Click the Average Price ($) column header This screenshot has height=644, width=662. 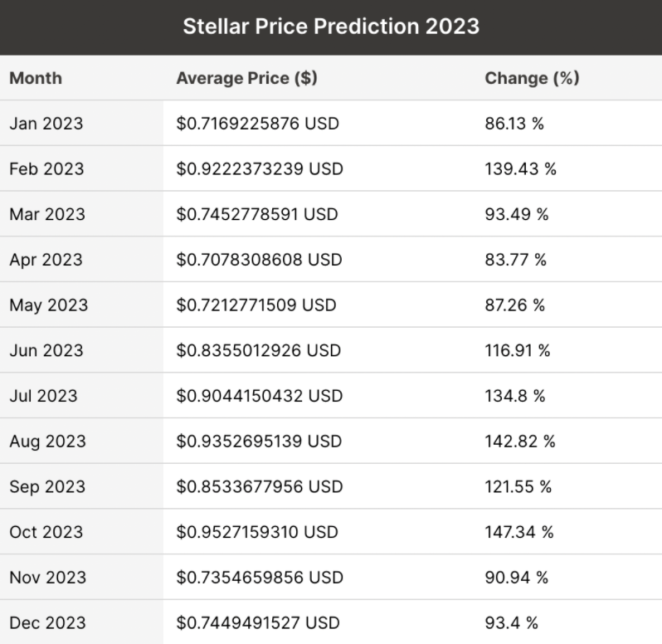click(246, 79)
